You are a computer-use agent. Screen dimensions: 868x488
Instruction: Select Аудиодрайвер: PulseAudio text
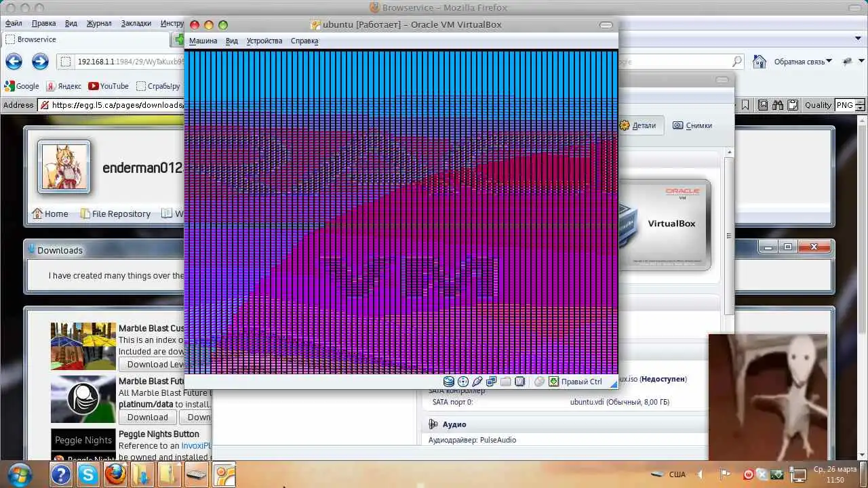click(472, 440)
